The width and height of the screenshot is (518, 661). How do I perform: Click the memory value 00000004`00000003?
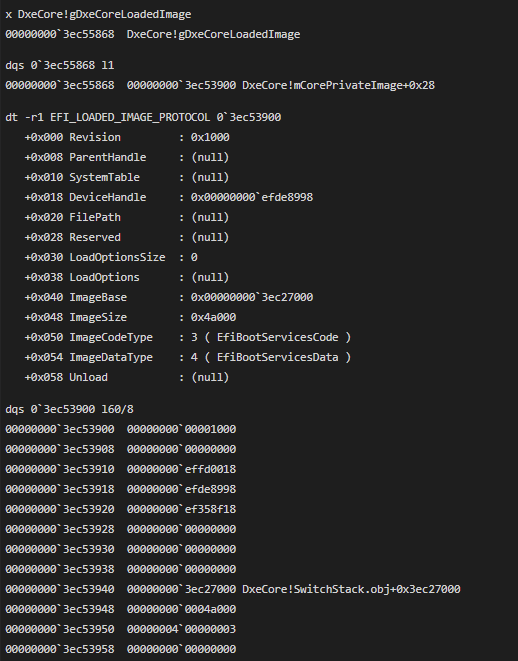(x=182, y=629)
